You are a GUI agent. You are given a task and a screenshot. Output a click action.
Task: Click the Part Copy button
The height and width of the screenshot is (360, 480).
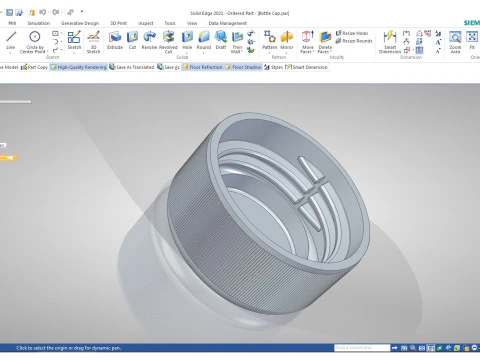coord(34,67)
